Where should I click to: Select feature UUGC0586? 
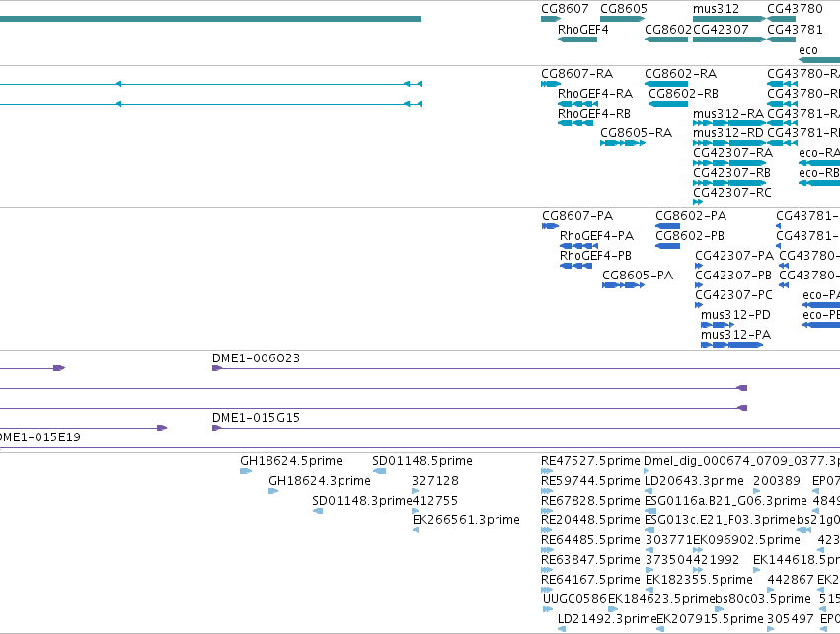(x=548, y=609)
